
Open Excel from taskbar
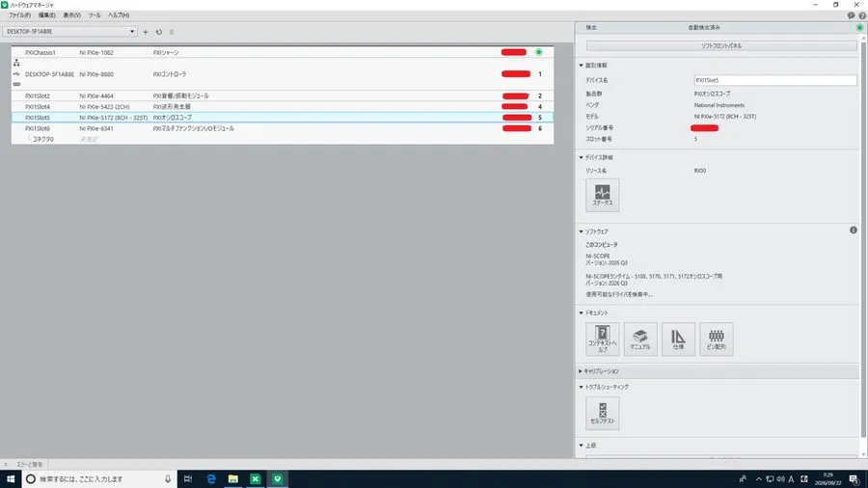(x=256, y=478)
